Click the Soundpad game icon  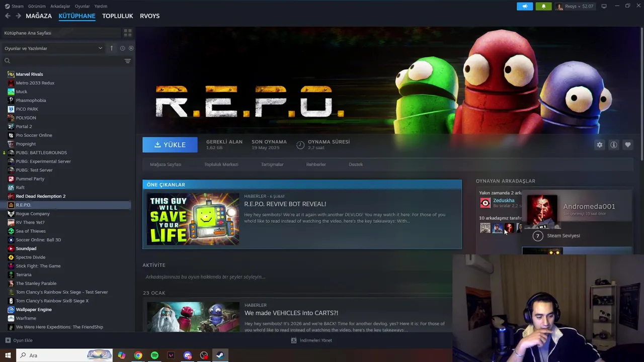(x=11, y=248)
